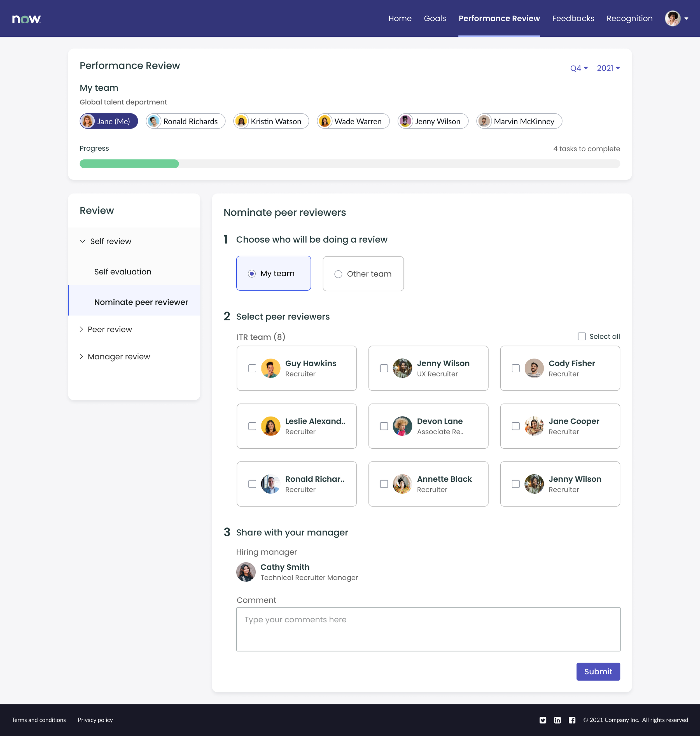Click Cathy Smith's profile photo
Image resolution: width=700 pixels, height=736 pixels.
(246, 572)
